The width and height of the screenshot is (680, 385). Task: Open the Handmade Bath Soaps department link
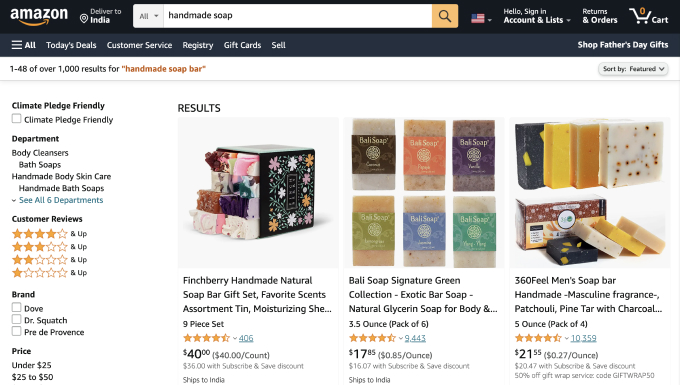(x=61, y=188)
